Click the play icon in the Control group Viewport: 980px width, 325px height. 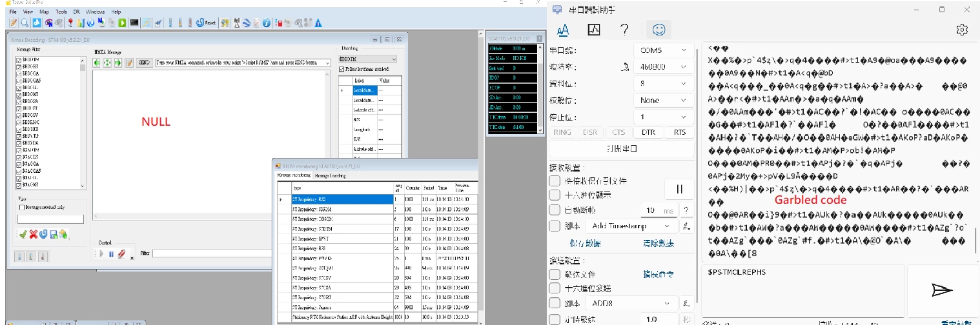pyautogui.click(x=101, y=253)
